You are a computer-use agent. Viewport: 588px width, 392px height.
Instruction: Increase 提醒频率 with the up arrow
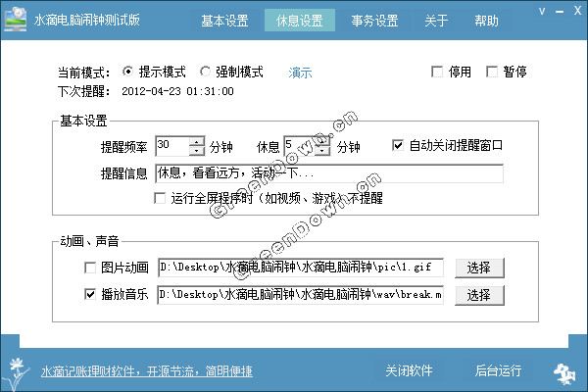[197, 142]
